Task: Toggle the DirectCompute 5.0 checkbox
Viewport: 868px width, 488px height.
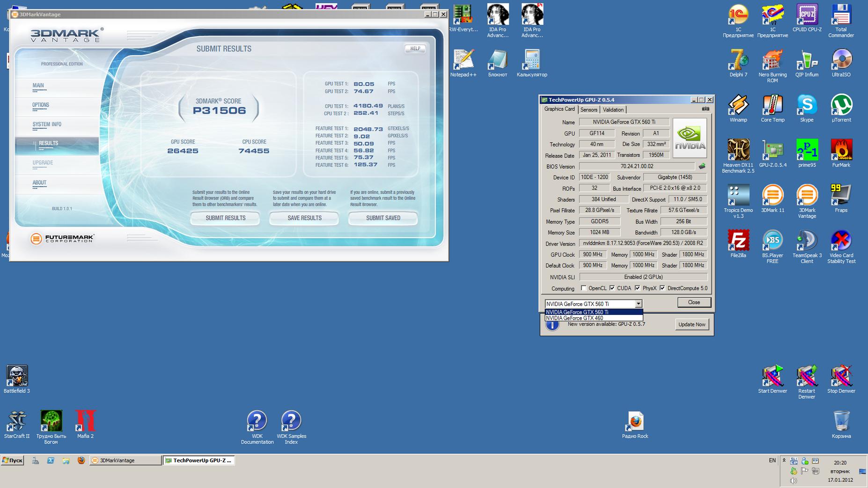Action: coord(662,288)
